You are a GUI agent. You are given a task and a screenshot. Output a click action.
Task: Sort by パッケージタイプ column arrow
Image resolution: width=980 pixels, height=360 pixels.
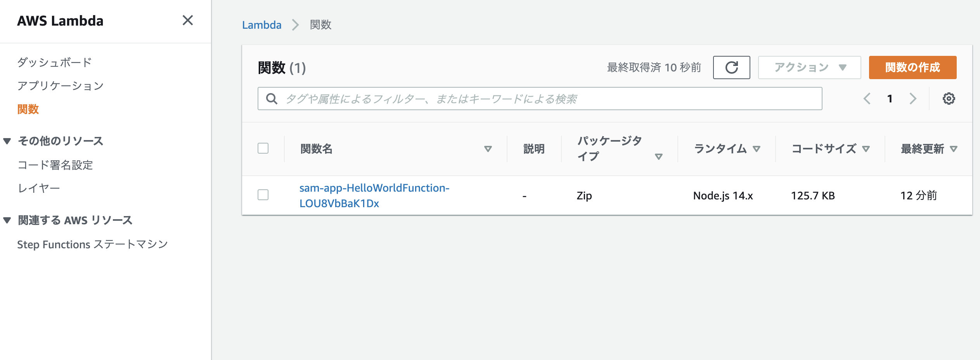click(658, 157)
